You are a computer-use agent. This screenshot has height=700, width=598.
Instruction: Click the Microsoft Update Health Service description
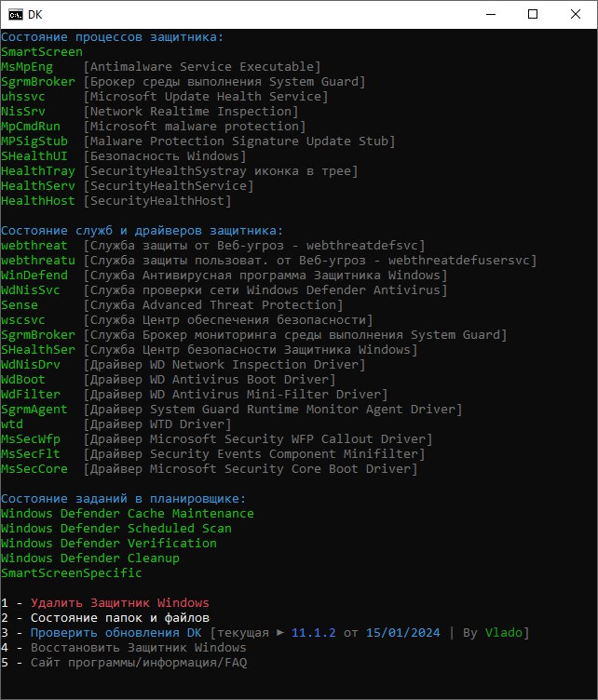click(206, 97)
